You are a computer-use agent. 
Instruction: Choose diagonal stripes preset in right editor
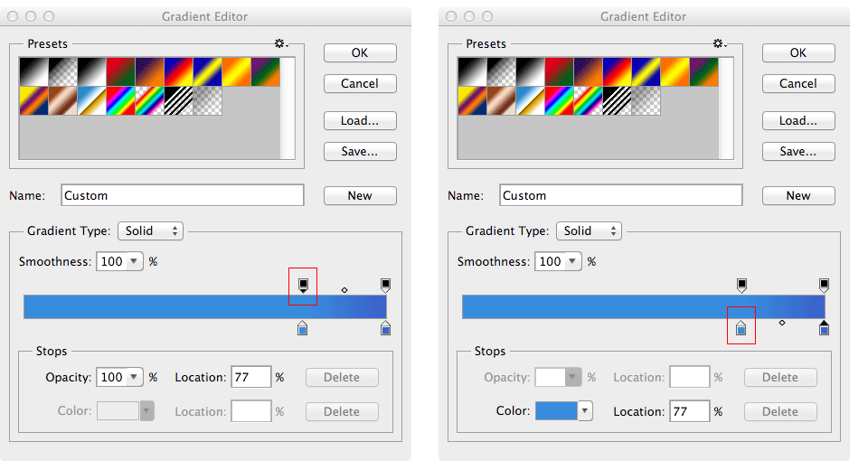[617, 100]
